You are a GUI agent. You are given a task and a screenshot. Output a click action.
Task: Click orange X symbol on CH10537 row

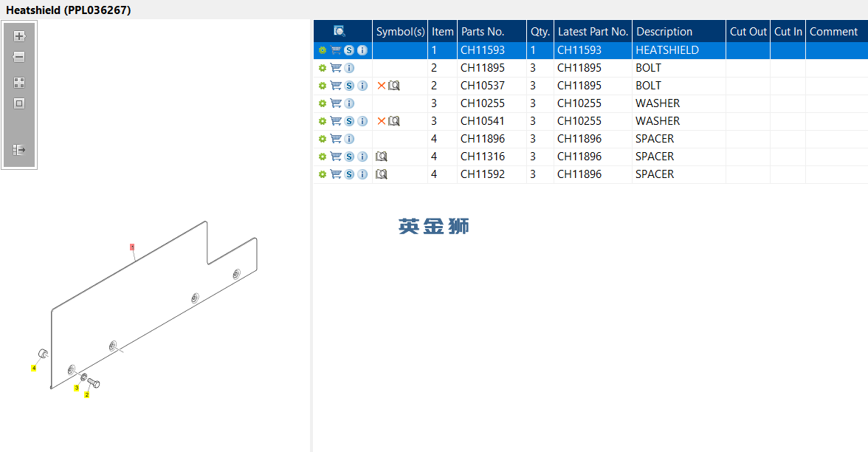click(x=381, y=86)
